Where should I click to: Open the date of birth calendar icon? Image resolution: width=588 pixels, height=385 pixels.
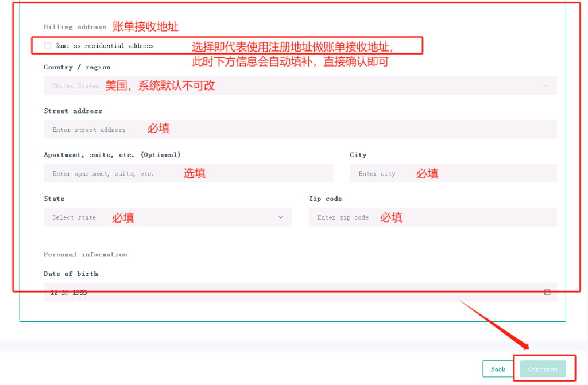pyautogui.click(x=547, y=293)
